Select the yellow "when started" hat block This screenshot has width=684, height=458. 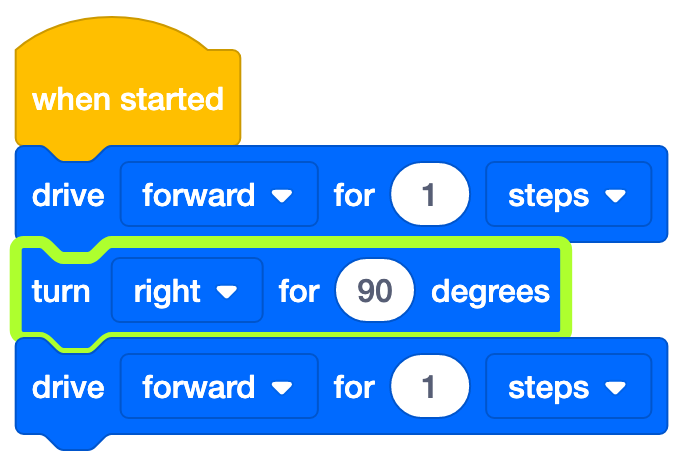point(127,100)
